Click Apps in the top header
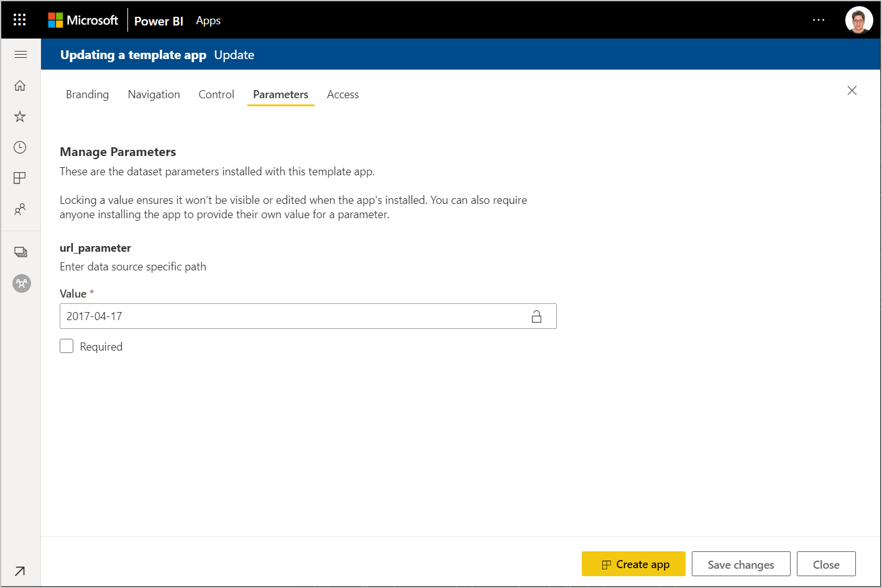882x588 pixels. (x=208, y=21)
